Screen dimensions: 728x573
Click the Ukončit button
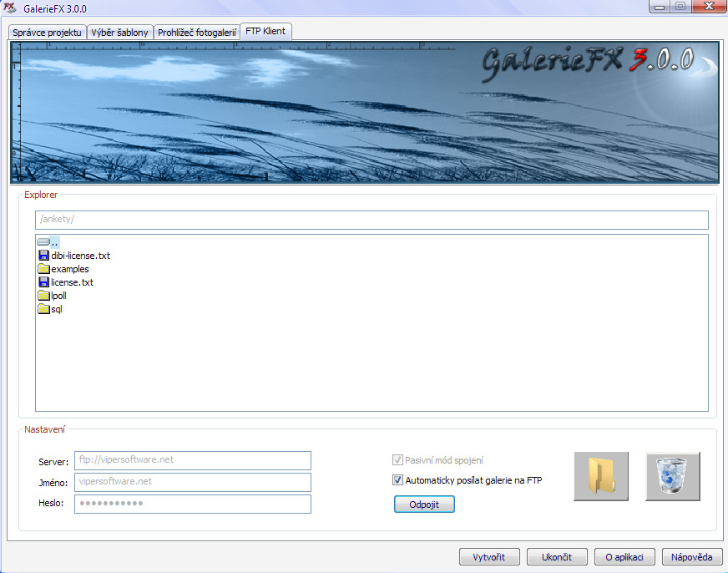click(x=557, y=557)
